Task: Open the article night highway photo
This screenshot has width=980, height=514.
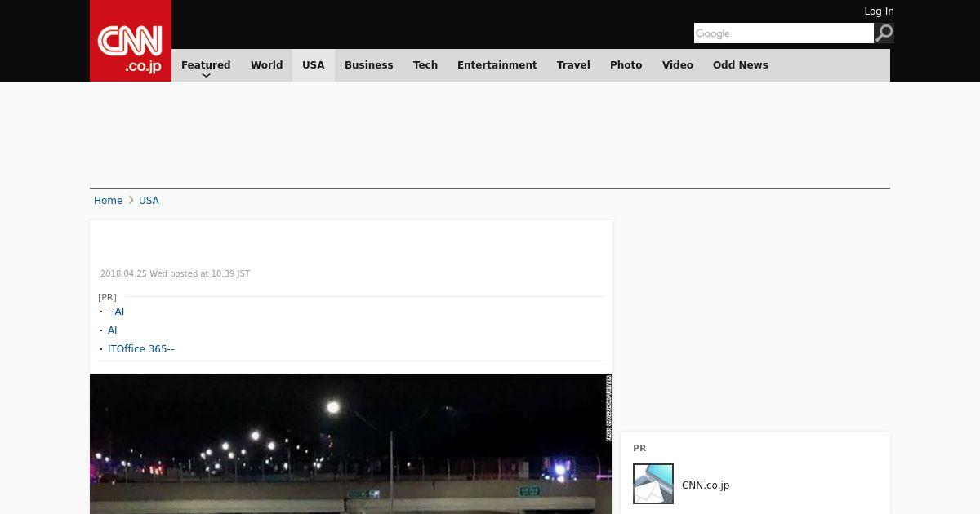Action: click(351, 444)
